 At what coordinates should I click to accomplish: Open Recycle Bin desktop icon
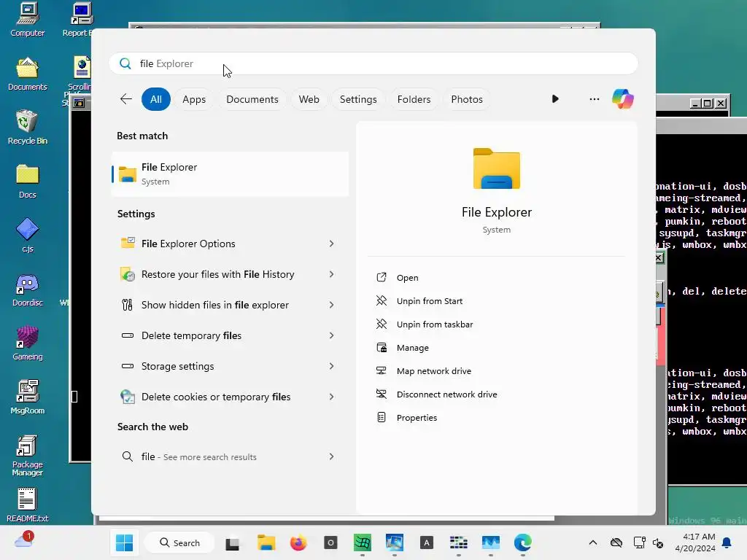tap(28, 128)
